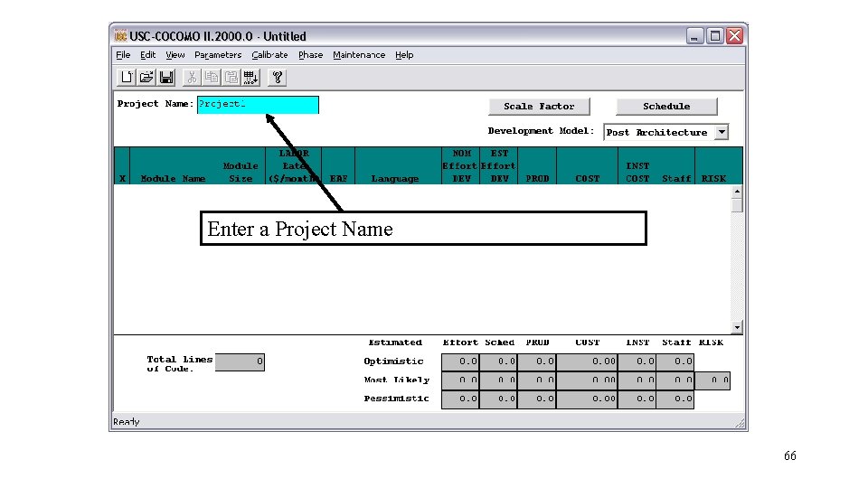Image resolution: width=868 pixels, height=488 pixels.
Task: Minimize the USC-COCOMO window
Action: (694, 36)
